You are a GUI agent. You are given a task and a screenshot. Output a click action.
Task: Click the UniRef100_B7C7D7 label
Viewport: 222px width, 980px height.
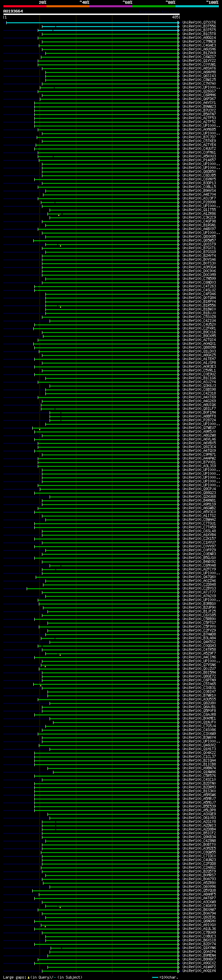click(199, 137)
